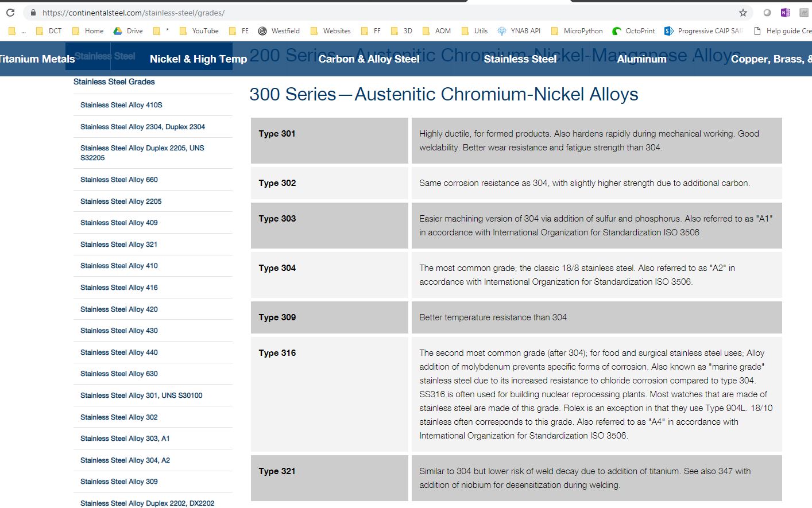Open the DCT bookmarks folder
Viewport: 812px width, 508px height.
pyautogui.click(x=49, y=31)
